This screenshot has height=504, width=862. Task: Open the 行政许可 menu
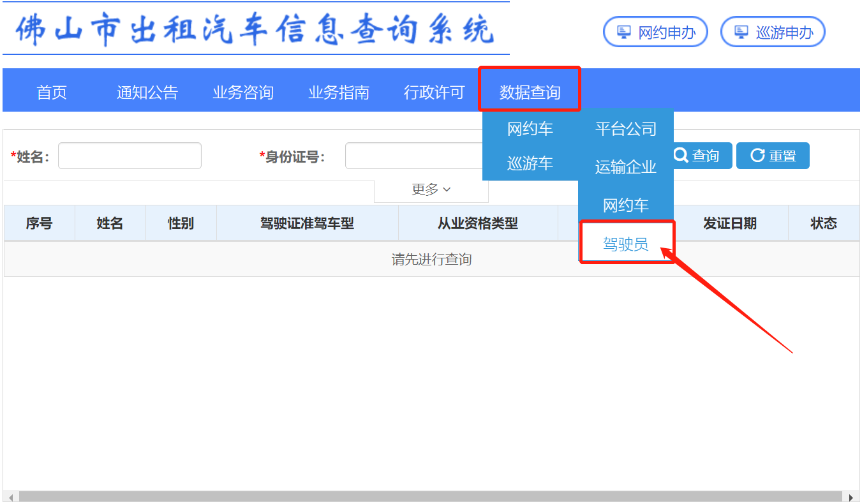[x=435, y=93]
